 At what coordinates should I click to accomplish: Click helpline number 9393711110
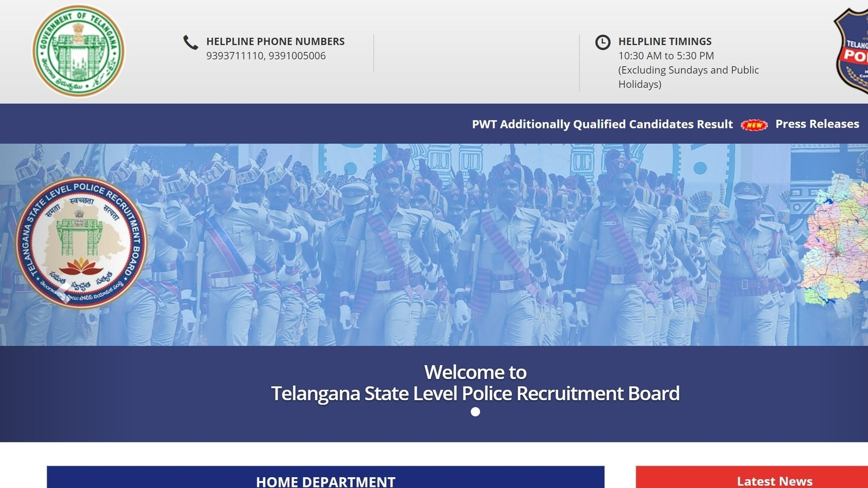click(234, 56)
